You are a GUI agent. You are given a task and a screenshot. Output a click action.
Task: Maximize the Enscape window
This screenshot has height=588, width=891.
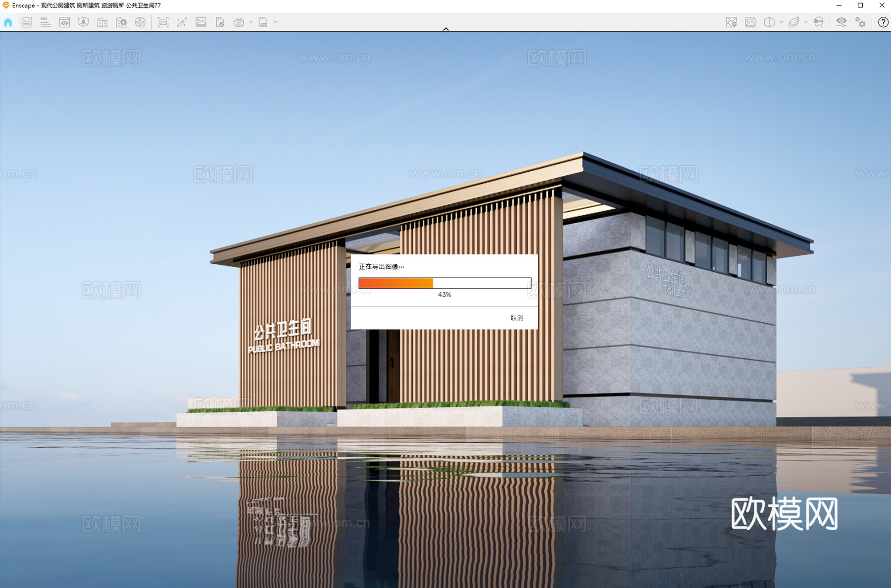(x=860, y=5)
